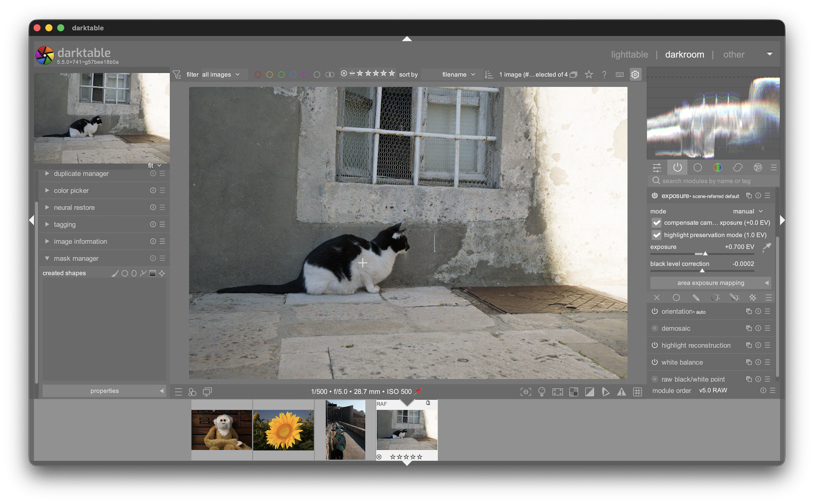Screen dimensions: 814x504
Task: Toggle the guides grid overlay icon
Action: click(x=637, y=392)
